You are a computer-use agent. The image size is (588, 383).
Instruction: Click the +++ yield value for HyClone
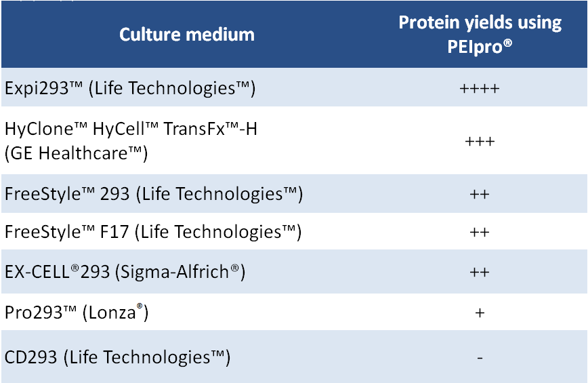[480, 142]
